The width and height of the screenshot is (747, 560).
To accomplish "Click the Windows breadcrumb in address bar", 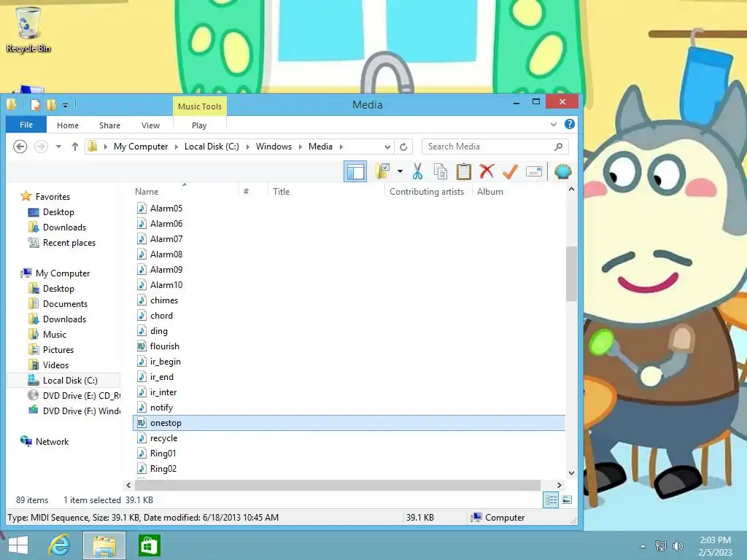I will click(x=274, y=147).
